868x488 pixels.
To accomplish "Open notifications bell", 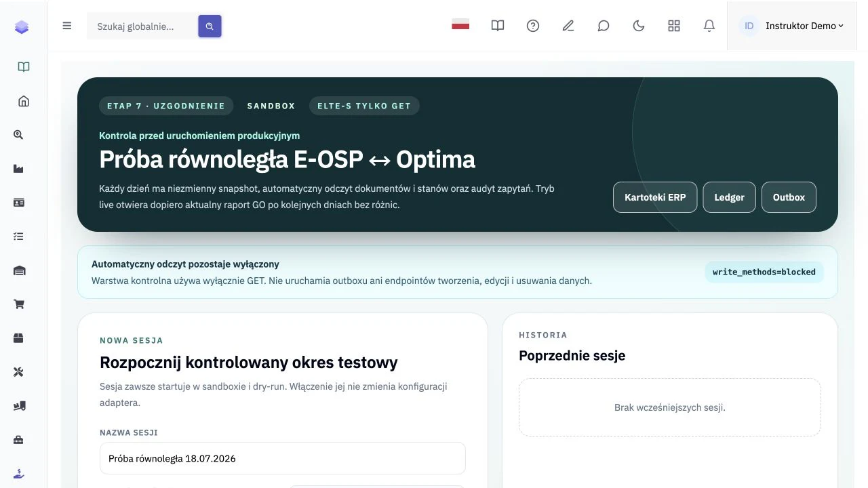I will pyautogui.click(x=709, y=26).
